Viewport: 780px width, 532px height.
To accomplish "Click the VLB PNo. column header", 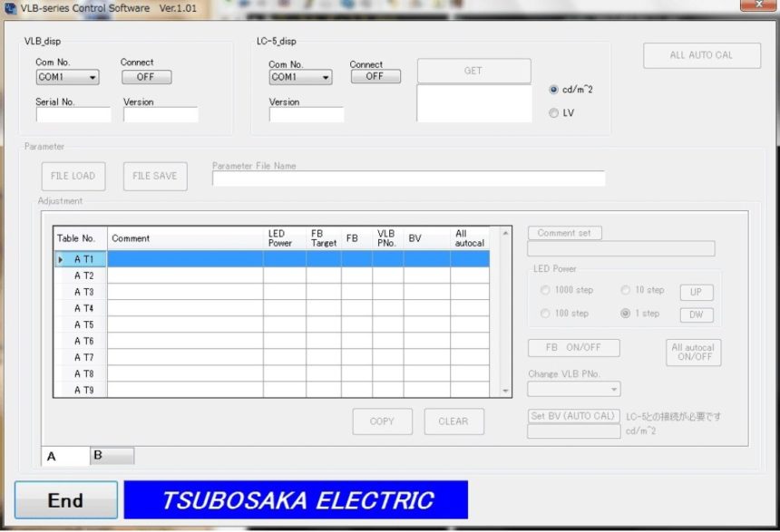I will pyautogui.click(x=388, y=238).
